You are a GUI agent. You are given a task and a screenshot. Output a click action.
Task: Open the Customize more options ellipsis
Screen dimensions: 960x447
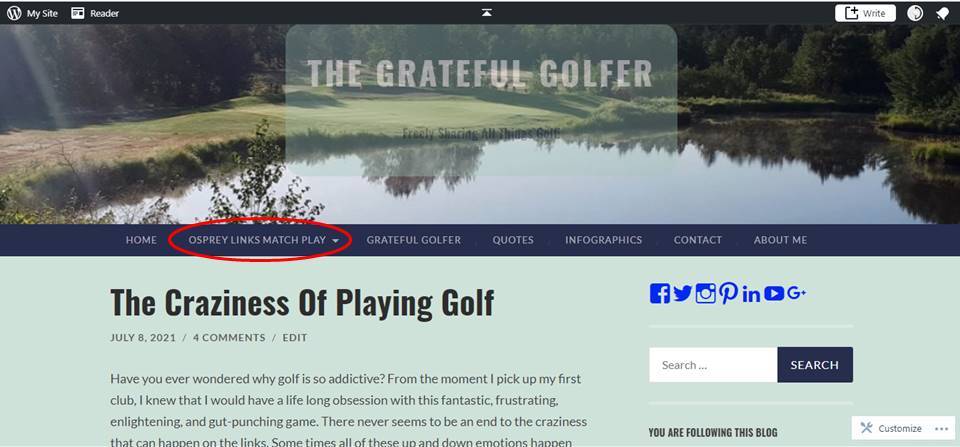coord(941,429)
